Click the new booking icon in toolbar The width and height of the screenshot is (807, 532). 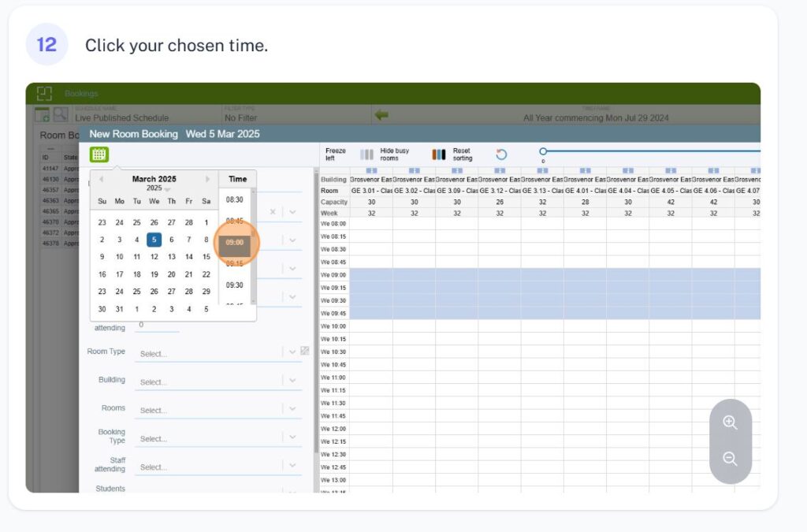pyautogui.click(x=42, y=115)
